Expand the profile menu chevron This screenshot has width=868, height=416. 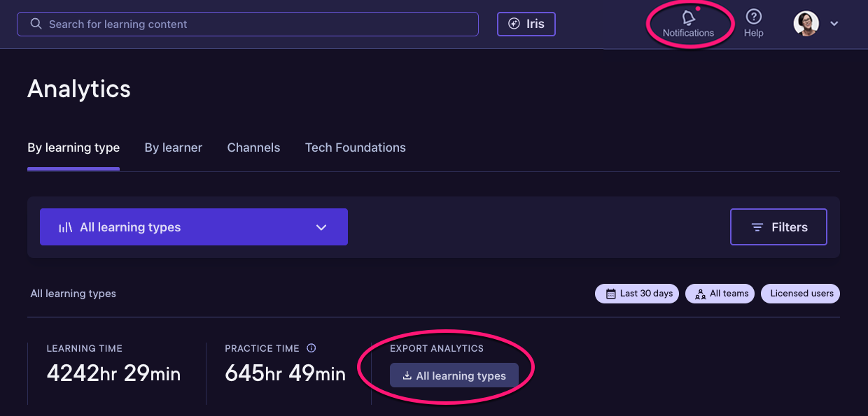[834, 24]
